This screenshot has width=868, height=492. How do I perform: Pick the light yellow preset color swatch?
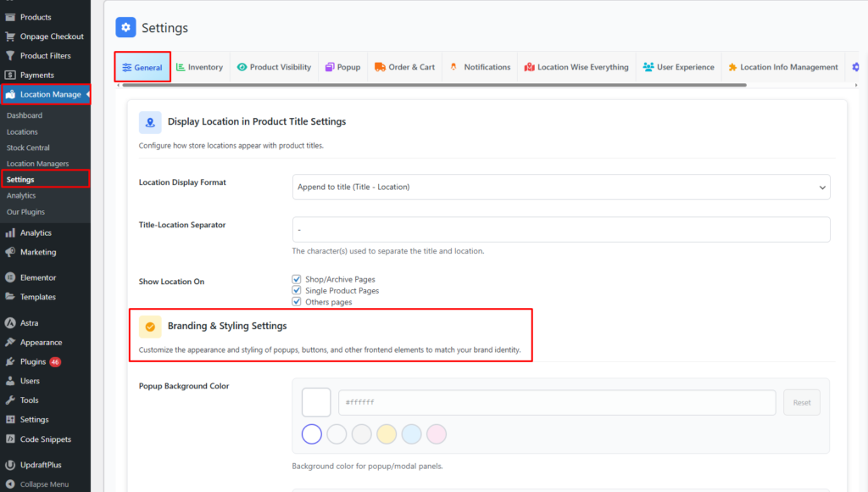pos(387,434)
